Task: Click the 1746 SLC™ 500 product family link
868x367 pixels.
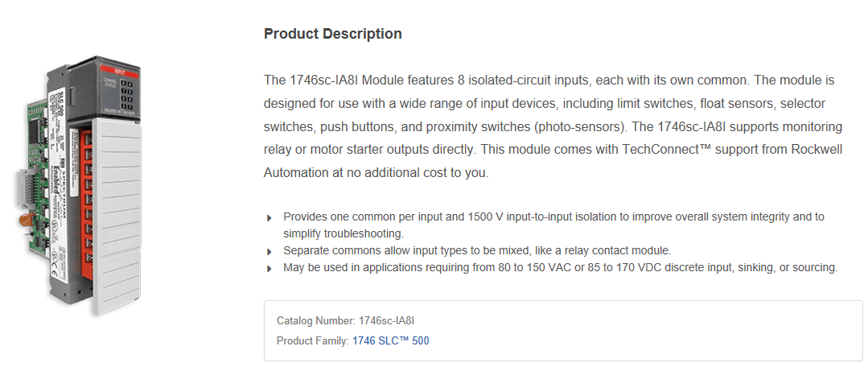Action: [x=390, y=341]
